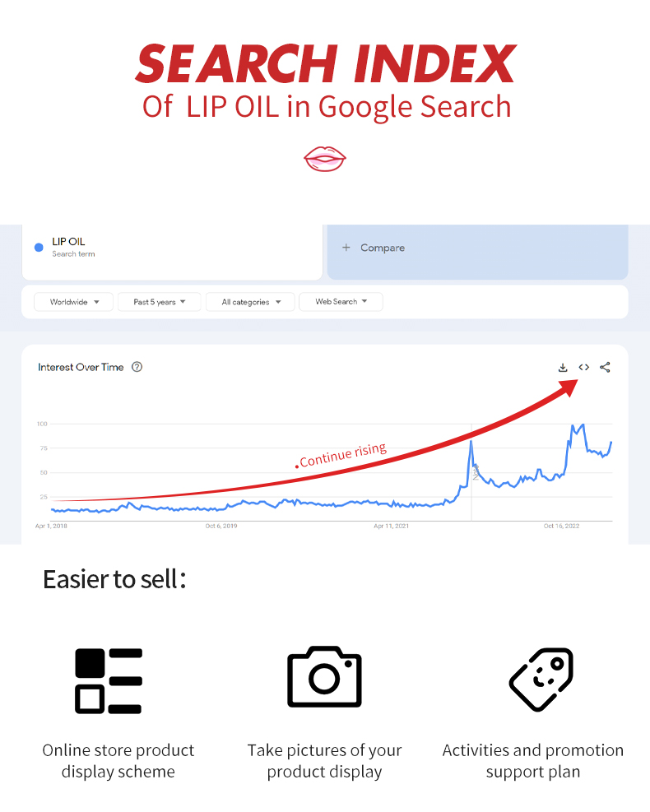Screen dimensions: 650x812
Task: Click the red lips icon
Action: point(325,159)
